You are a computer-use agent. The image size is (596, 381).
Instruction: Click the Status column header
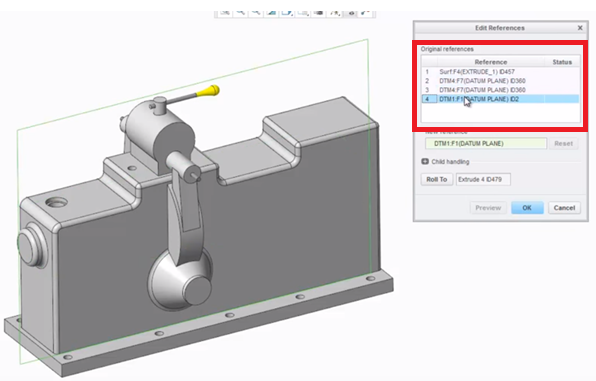coord(562,62)
